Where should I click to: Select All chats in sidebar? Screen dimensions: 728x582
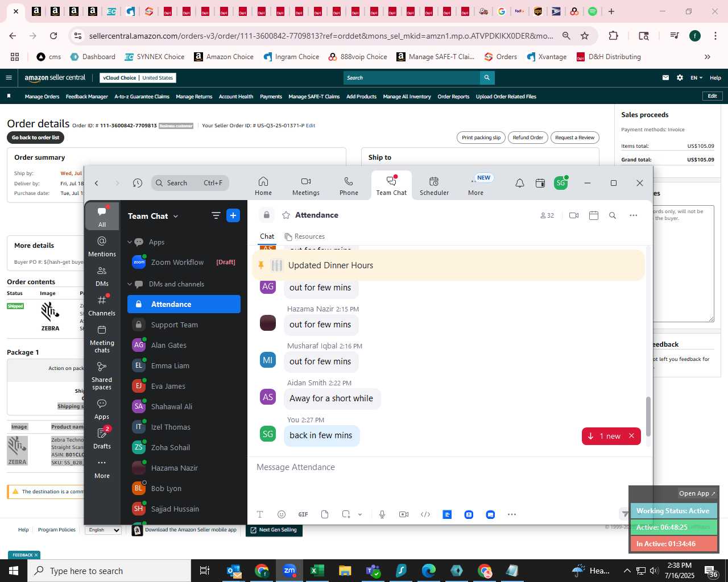(102, 217)
